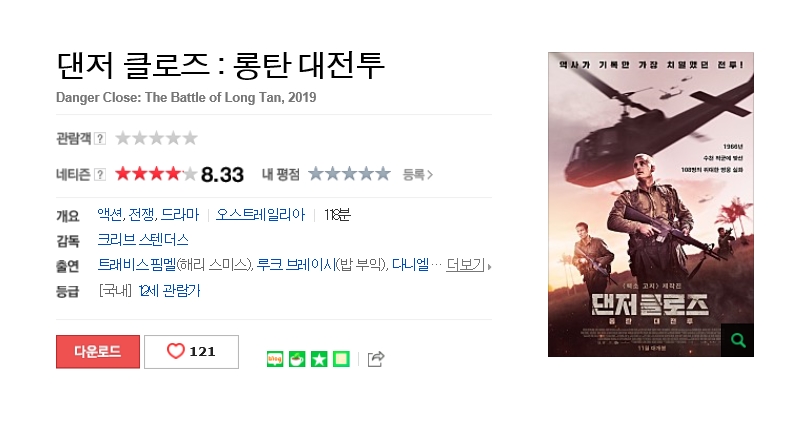Click the Naver blog share icon
This screenshot has width=803, height=443.
275,359
